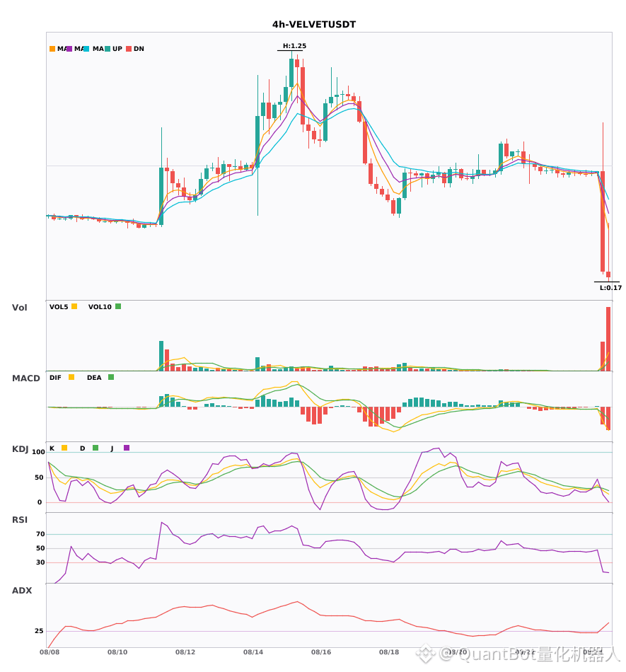Click the MACD panel label
626x672 pixels.
tap(25, 378)
